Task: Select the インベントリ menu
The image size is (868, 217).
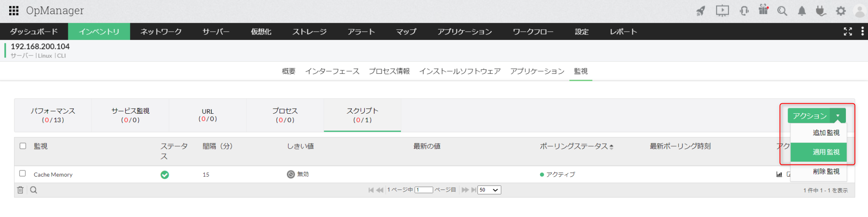Action: point(99,32)
